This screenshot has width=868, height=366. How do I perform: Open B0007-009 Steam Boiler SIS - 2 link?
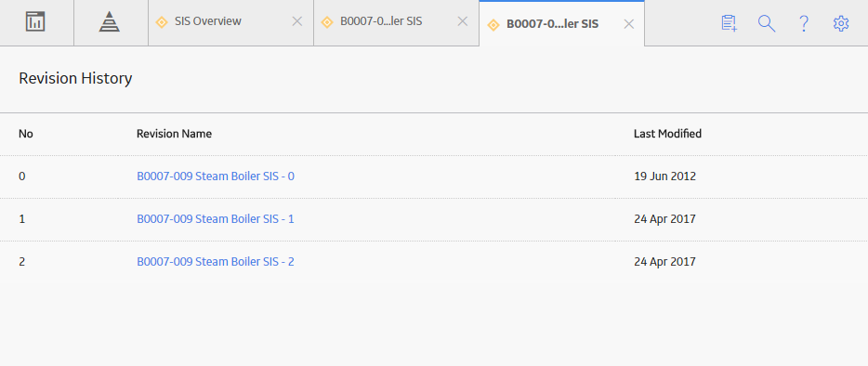216,261
